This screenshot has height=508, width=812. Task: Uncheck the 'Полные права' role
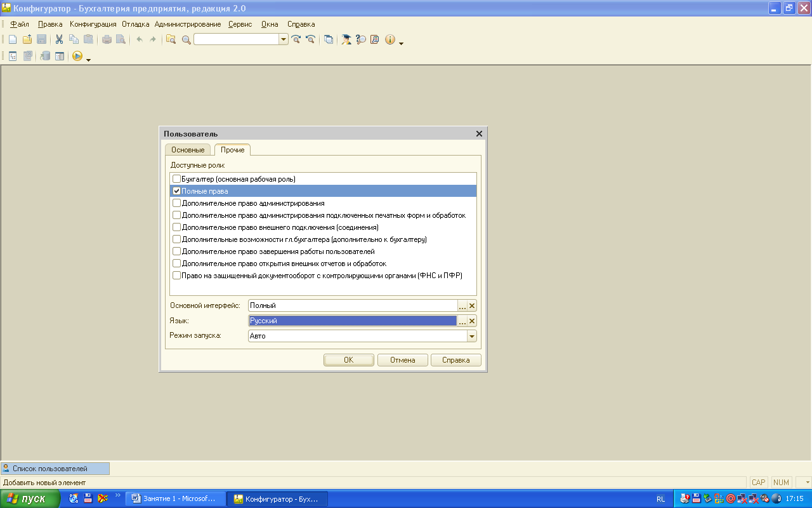(x=177, y=191)
